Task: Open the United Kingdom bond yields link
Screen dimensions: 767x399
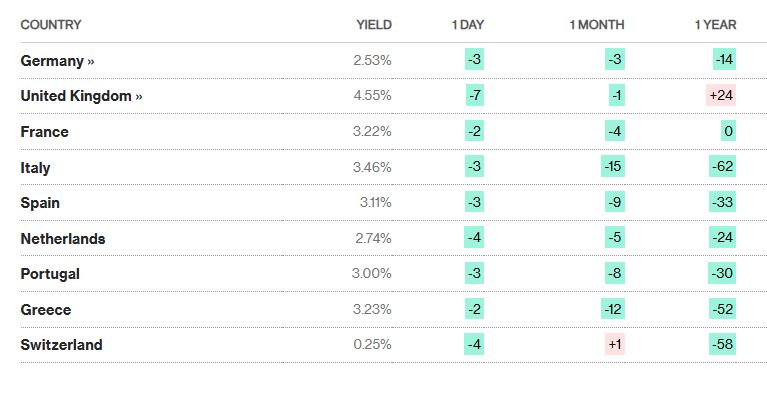Action: (x=81, y=96)
